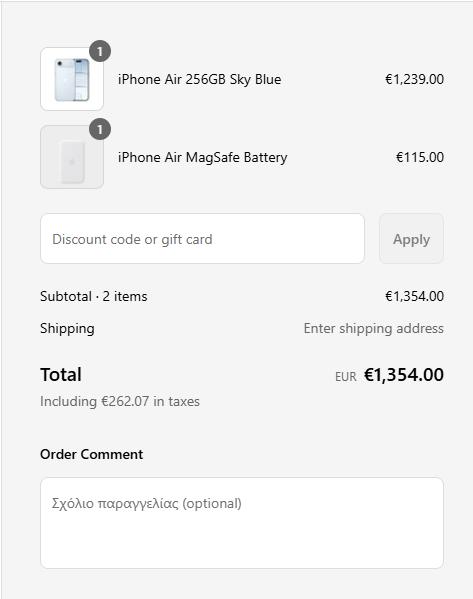
Task: Select the iPhone Air 256GB Sky Blue title
Action: coord(199,79)
